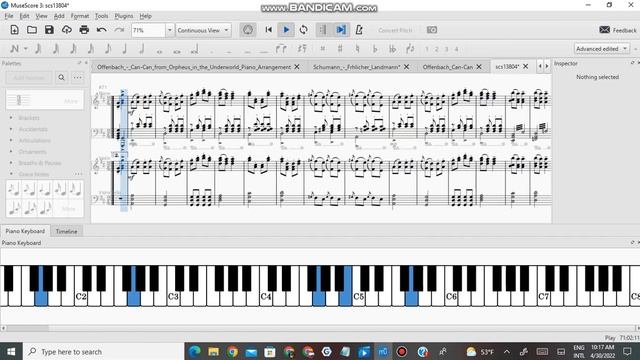The height and width of the screenshot is (360, 640).
Task: Go to the next score tabs with the right arrow
Action: coord(547,66)
